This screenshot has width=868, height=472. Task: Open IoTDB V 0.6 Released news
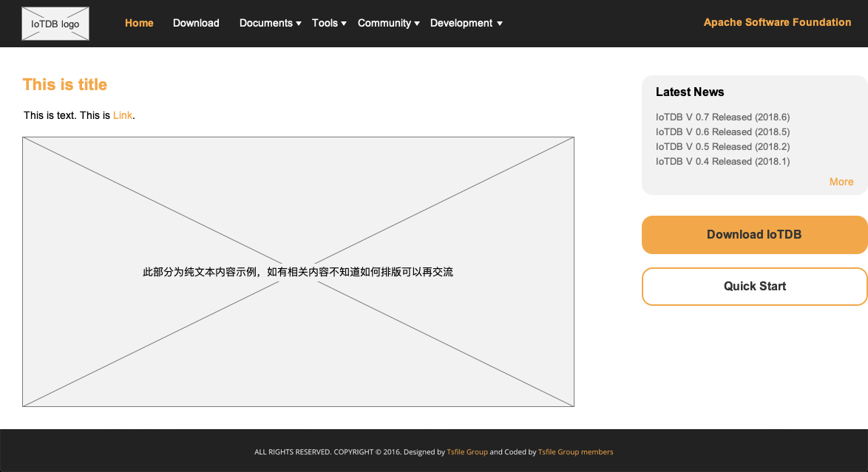tap(722, 131)
